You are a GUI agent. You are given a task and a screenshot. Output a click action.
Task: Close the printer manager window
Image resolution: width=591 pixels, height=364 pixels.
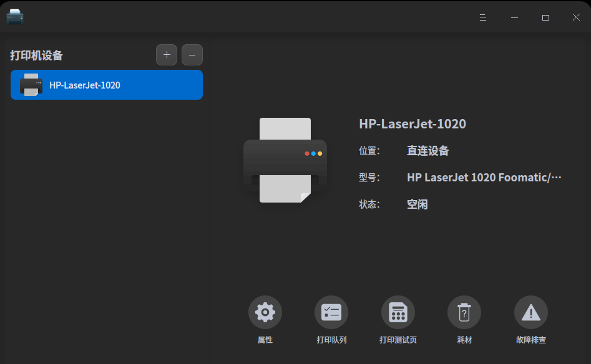pos(576,17)
